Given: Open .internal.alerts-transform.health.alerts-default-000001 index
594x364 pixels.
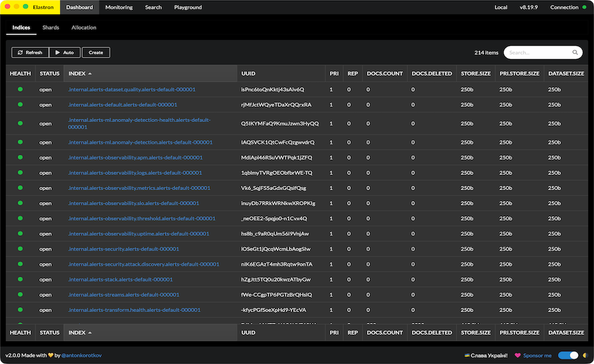Looking at the screenshot, I should tap(134, 310).
